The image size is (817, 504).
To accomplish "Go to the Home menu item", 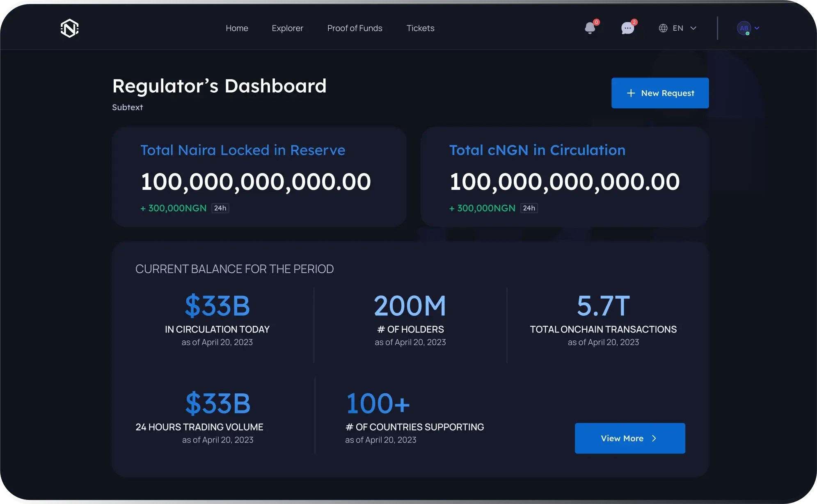I will (x=237, y=28).
